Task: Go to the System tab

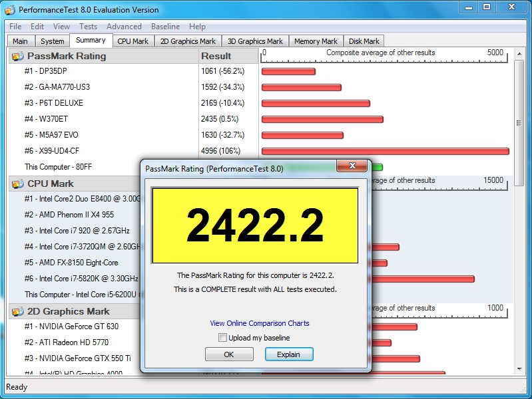Action: (53, 41)
